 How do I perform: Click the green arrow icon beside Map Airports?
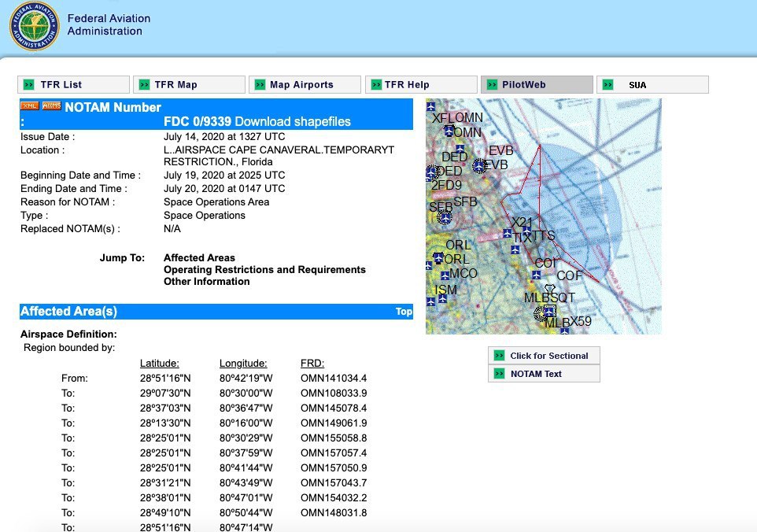click(260, 84)
